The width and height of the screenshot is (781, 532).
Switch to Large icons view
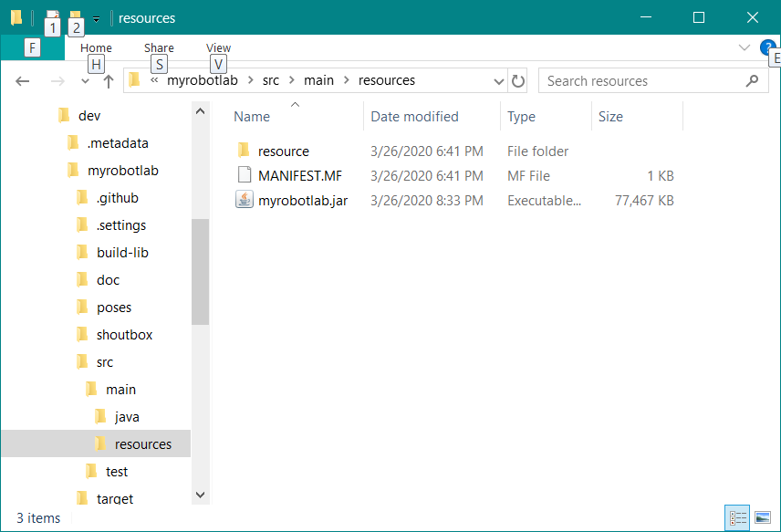tap(763, 518)
